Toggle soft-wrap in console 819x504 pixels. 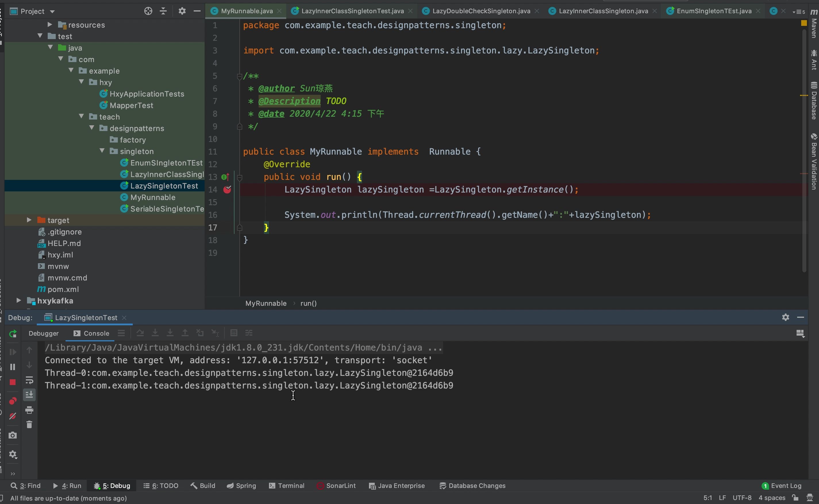pos(29,380)
